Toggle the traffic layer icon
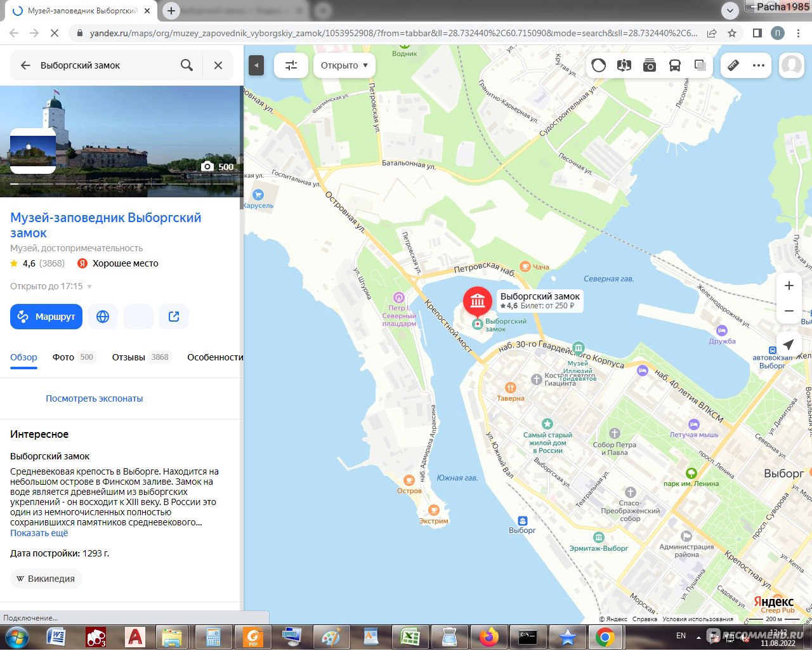The height and width of the screenshot is (651, 812). click(599, 65)
